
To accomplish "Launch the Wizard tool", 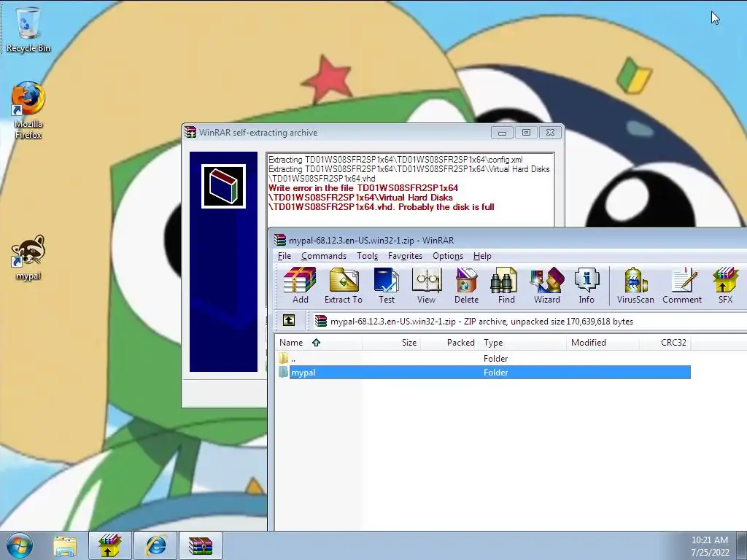I will (547, 285).
